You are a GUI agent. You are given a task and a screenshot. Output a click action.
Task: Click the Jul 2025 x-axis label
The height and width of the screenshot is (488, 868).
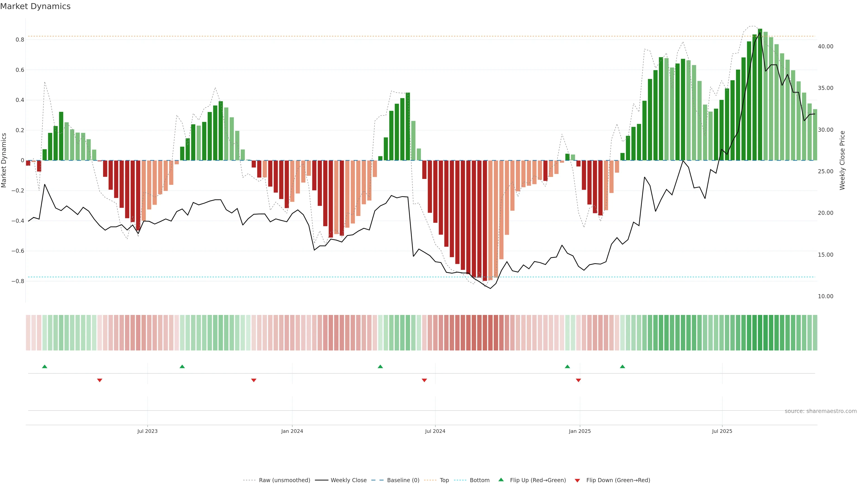(722, 431)
